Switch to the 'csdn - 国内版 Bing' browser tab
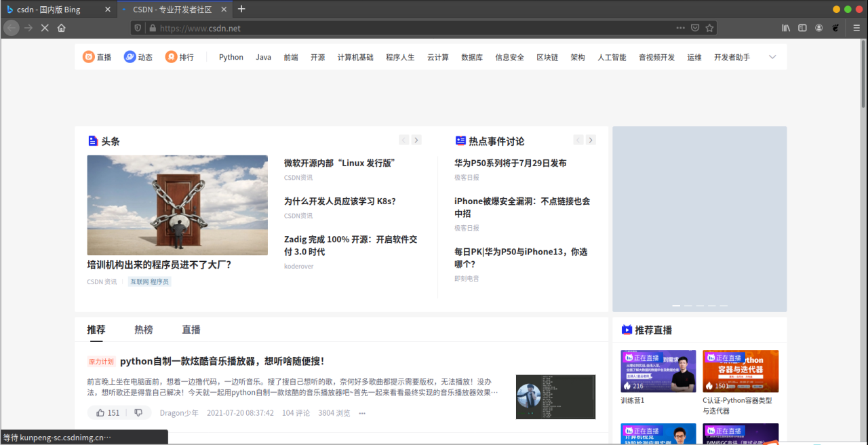The height and width of the screenshot is (445, 868). point(53,9)
